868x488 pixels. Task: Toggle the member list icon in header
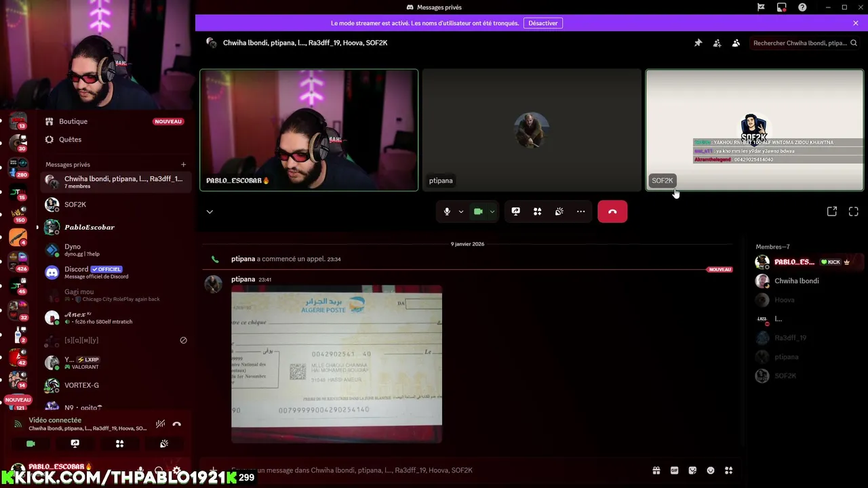pos(736,43)
